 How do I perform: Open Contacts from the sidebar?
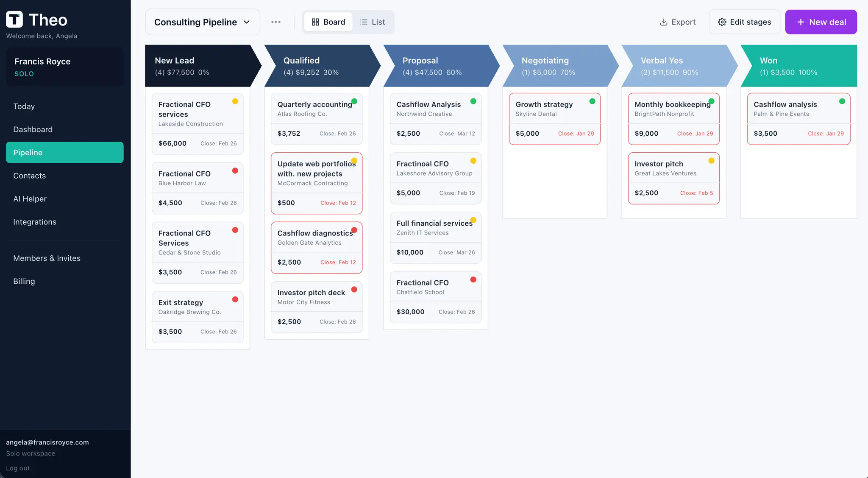(65, 176)
